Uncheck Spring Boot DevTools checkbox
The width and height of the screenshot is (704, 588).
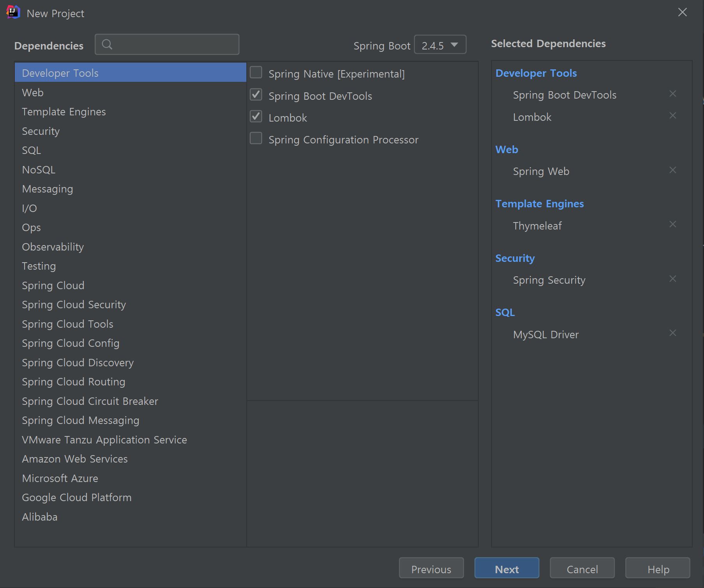(256, 94)
